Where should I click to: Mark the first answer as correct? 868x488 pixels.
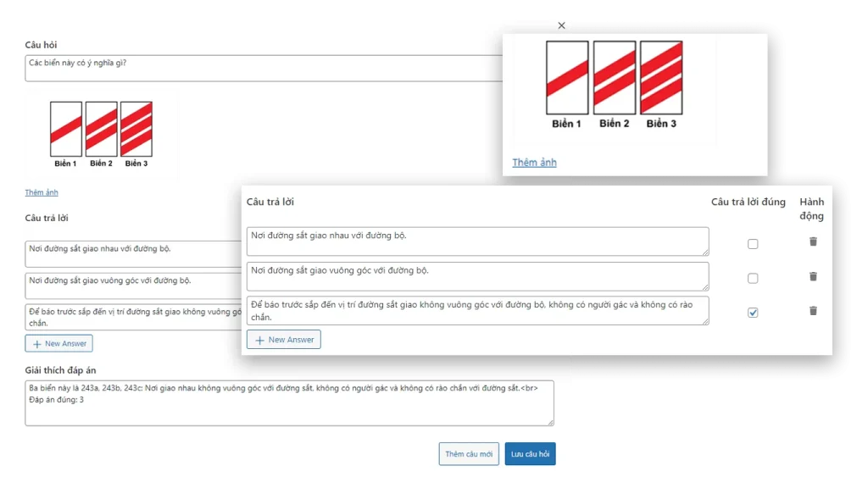point(753,244)
